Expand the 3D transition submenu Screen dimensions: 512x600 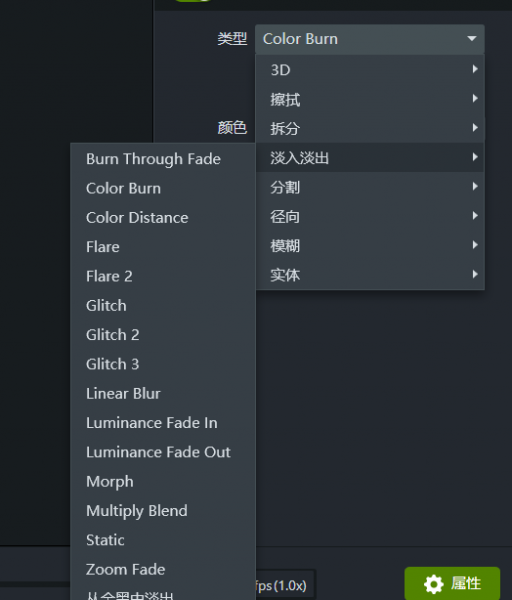point(370,70)
